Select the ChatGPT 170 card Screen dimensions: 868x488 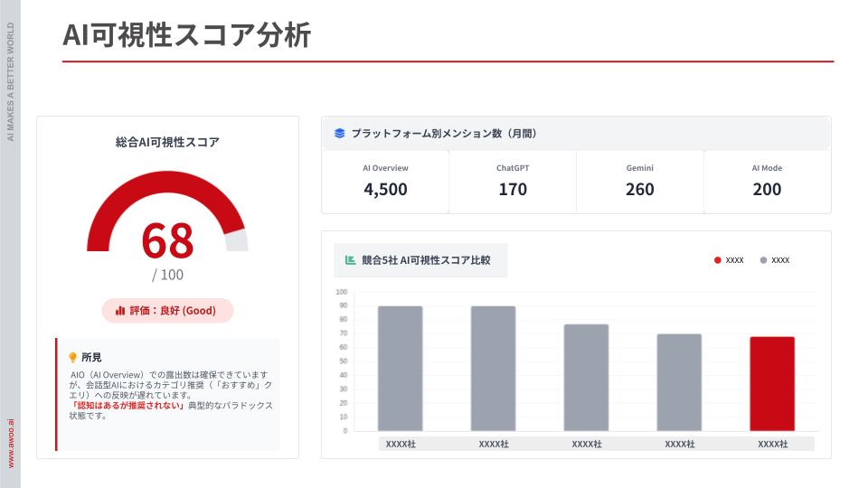click(513, 181)
